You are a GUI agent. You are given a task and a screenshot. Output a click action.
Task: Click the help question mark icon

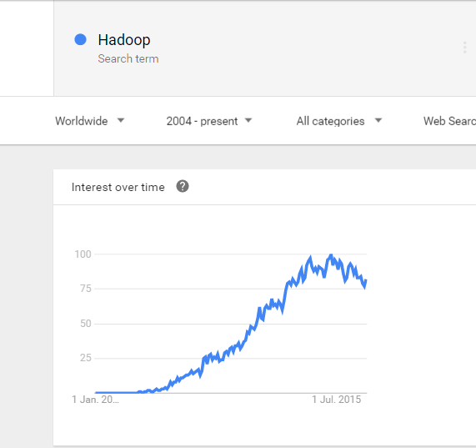183,186
